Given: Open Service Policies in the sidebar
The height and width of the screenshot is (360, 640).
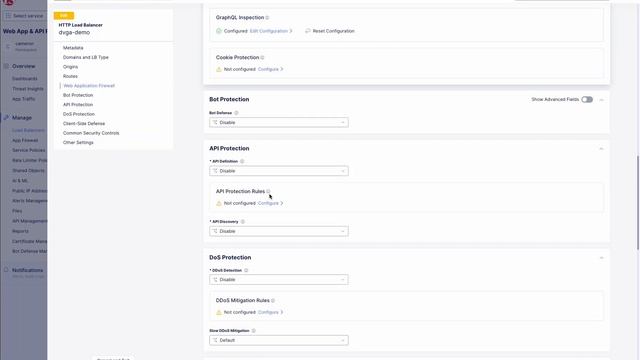Looking at the screenshot, I should (29, 150).
